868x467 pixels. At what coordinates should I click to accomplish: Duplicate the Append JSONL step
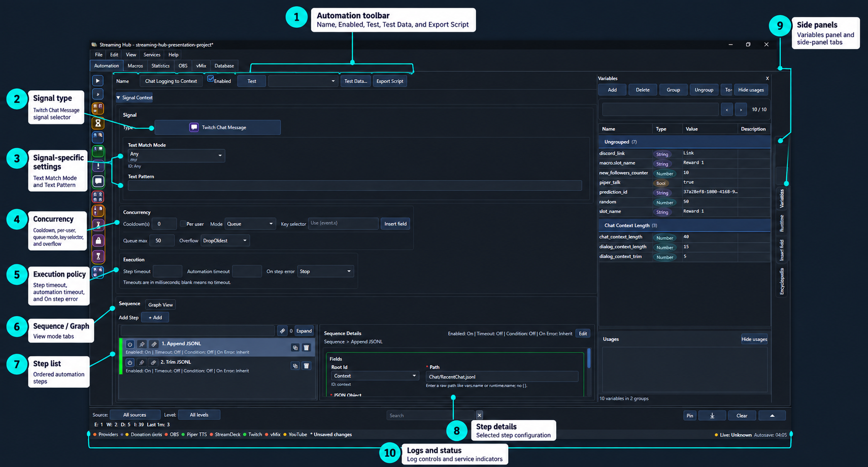pos(295,348)
